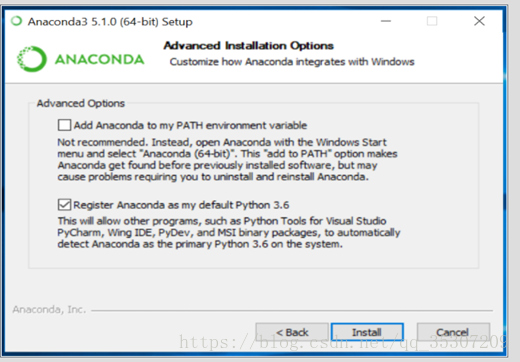The image size is (520, 362).
Task: Start installation with the Install button
Action: 367,332
